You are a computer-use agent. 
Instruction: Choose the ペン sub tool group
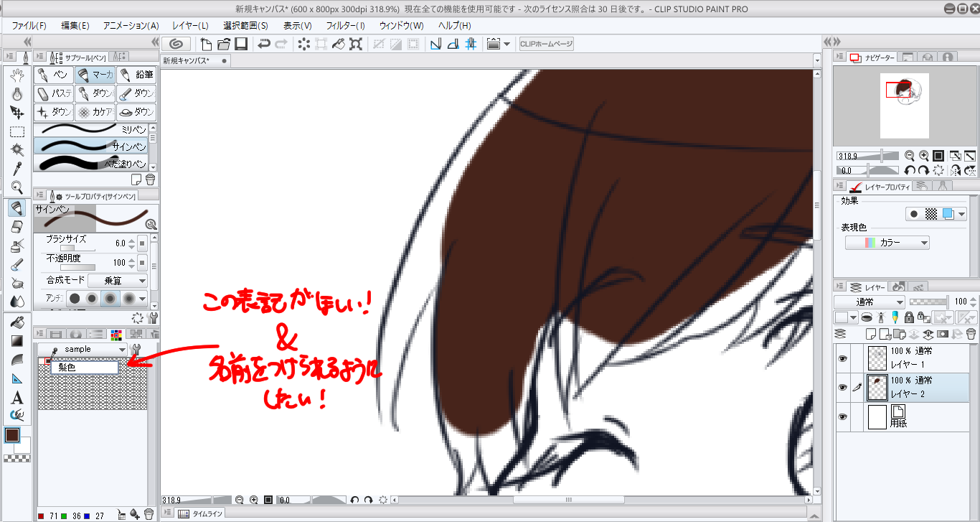[54, 75]
